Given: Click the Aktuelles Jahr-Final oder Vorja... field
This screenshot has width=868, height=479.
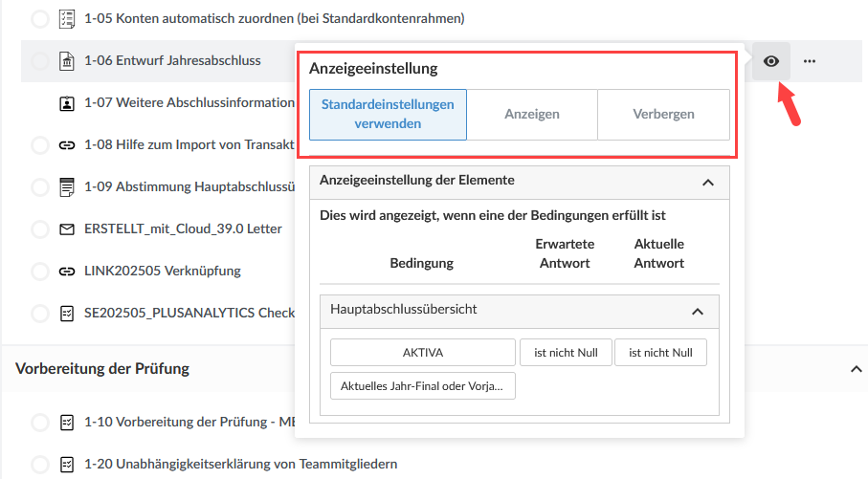Looking at the screenshot, I should pos(423,386).
